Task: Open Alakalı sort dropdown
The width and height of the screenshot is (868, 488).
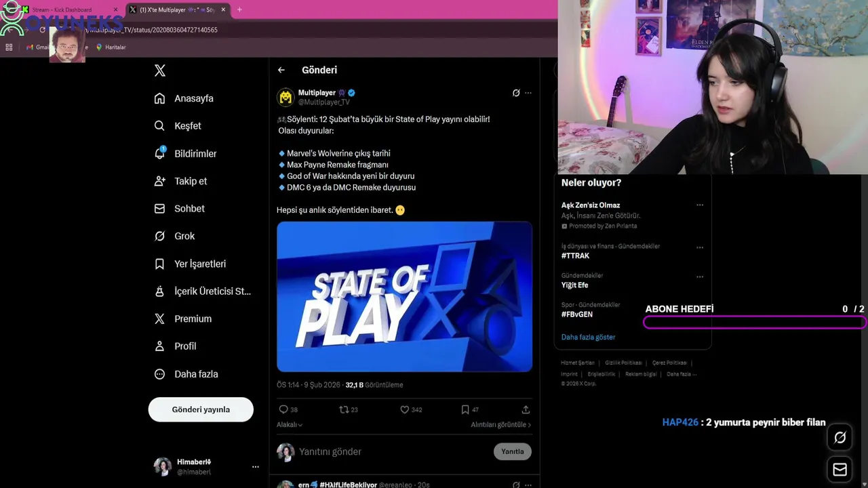Action: pos(290,425)
